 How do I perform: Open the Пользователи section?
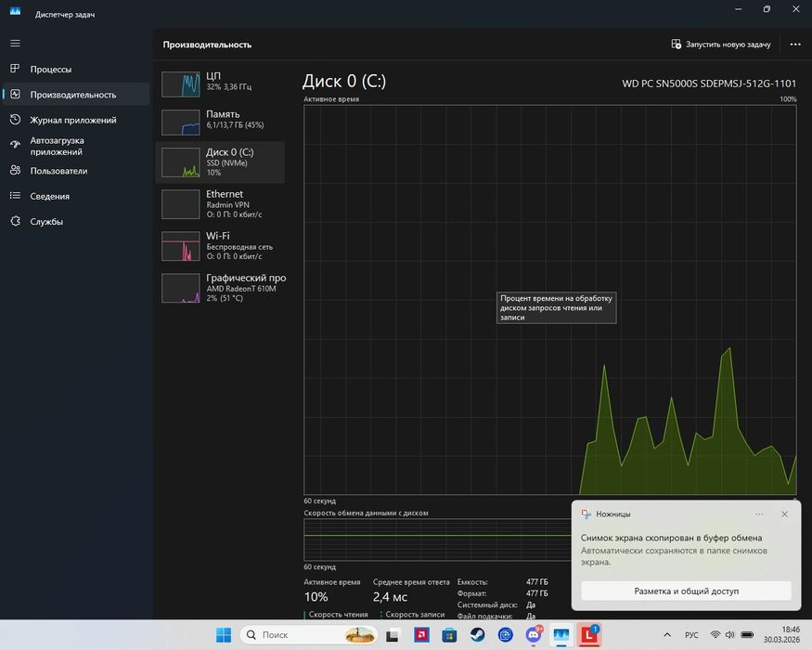pyautogui.click(x=76, y=171)
